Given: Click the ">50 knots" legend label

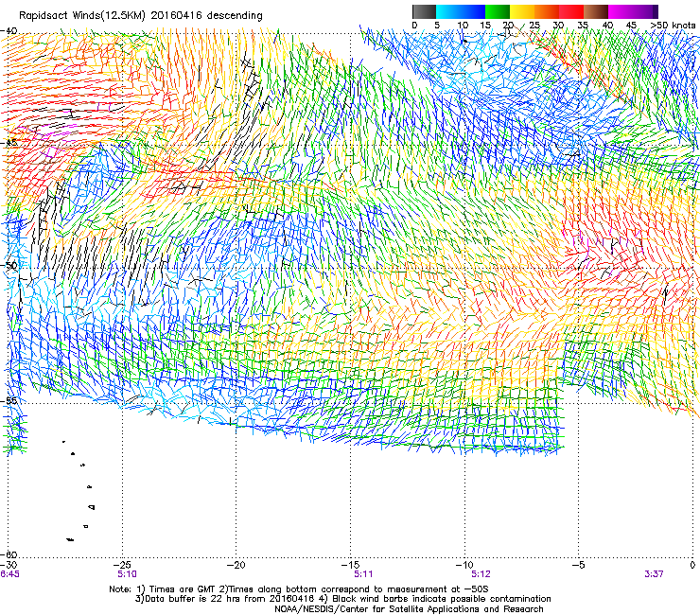Looking at the screenshot, I should (673, 26).
